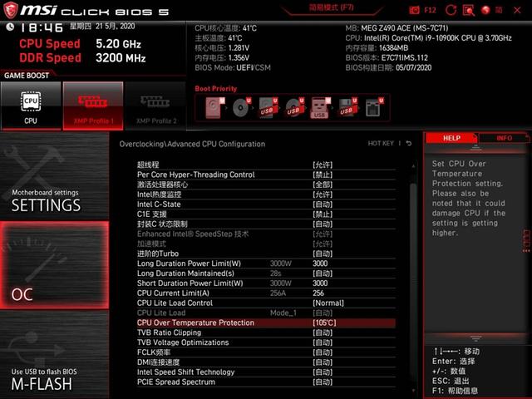This screenshot has height=399, width=532.
Task: Open the language globe icon
Action: (x=485, y=10)
